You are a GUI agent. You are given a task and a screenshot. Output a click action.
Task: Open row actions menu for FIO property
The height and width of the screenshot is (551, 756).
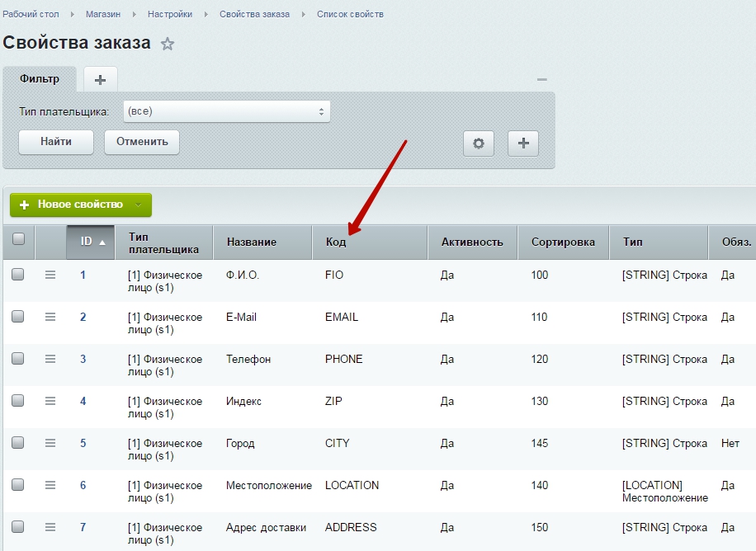[x=50, y=275]
